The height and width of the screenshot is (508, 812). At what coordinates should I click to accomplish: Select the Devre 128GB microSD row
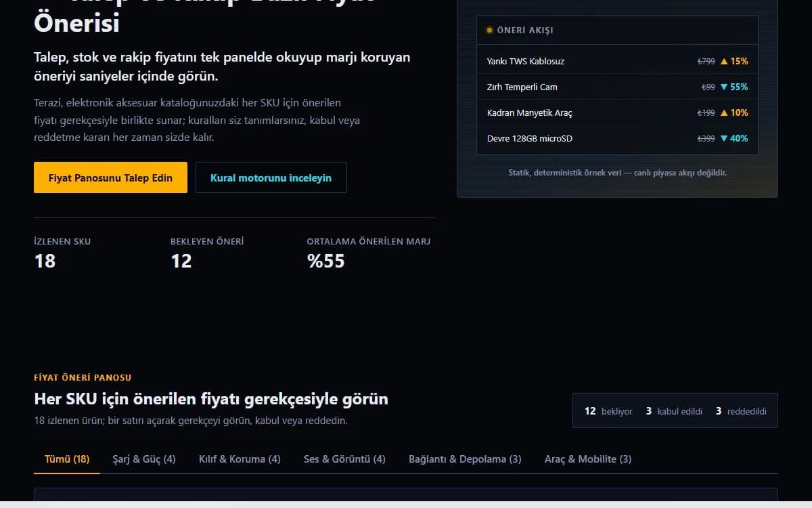(x=617, y=138)
